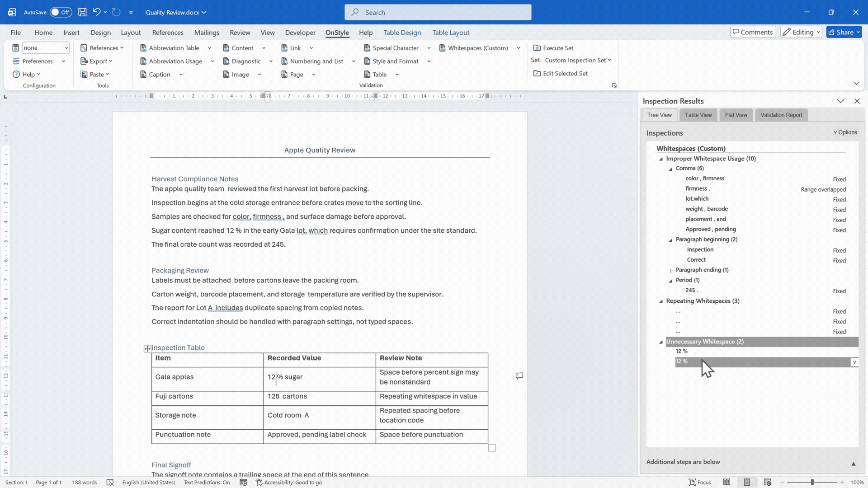The image size is (868, 488).
Task: Click the comment marker beside table
Action: (519, 375)
